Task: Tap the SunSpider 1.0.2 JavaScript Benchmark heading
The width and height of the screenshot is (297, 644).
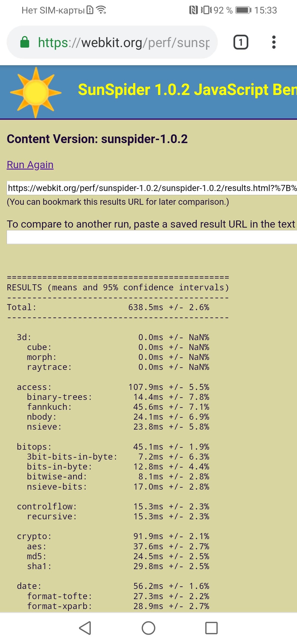Action: 187,90
